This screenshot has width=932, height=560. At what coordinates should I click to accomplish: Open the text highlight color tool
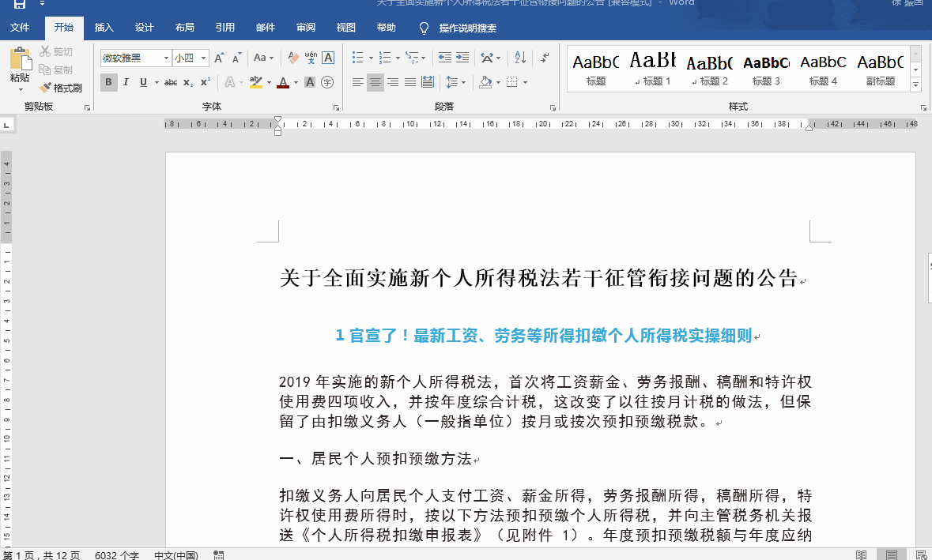point(256,81)
